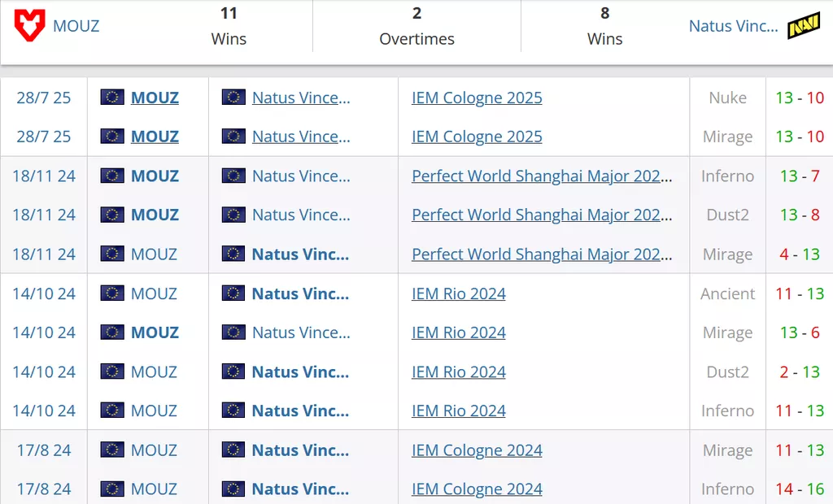Click the 17/8 24 date in 11 - 13 Mirage row

tap(44, 450)
